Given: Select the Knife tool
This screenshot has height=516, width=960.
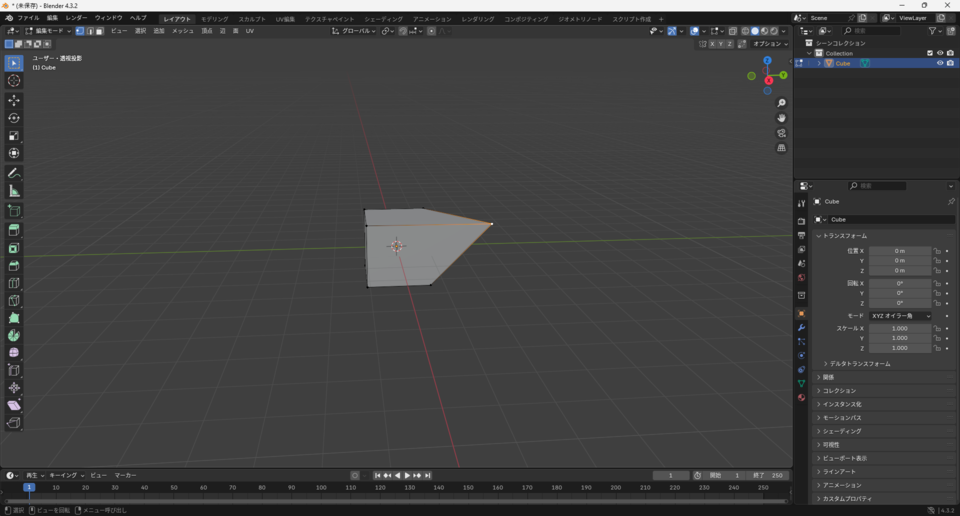Looking at the screenshot, I should 14,301.
